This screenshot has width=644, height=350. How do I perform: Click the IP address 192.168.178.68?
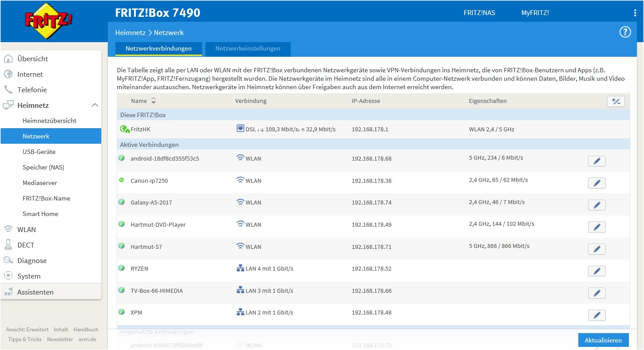[x=371, y=158]
